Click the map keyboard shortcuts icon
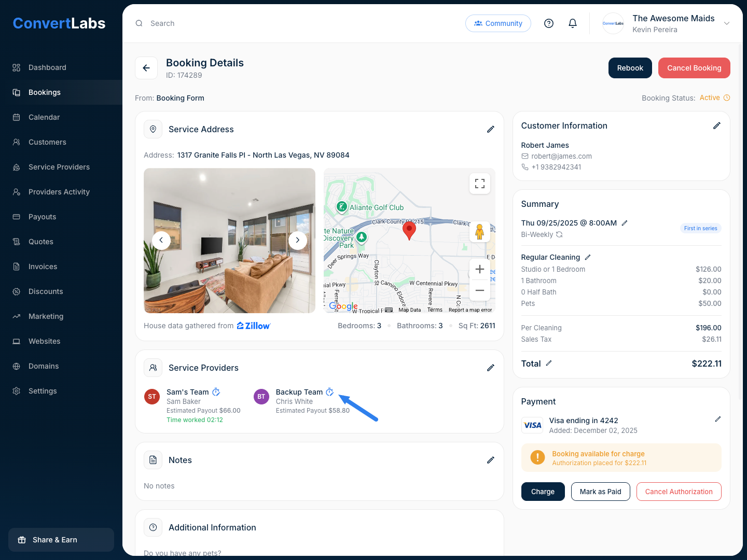747x560 pixels. (x=389, y=310)
